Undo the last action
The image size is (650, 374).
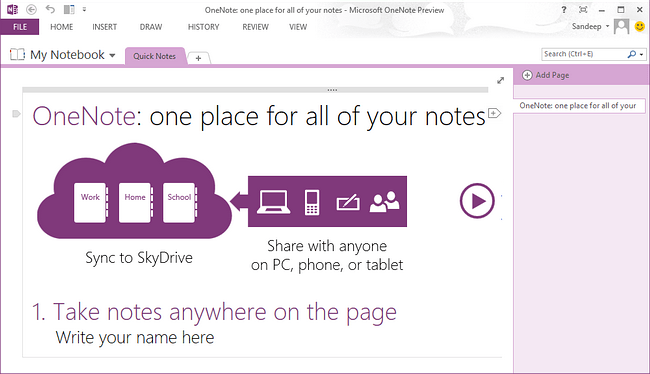[50, 9]
